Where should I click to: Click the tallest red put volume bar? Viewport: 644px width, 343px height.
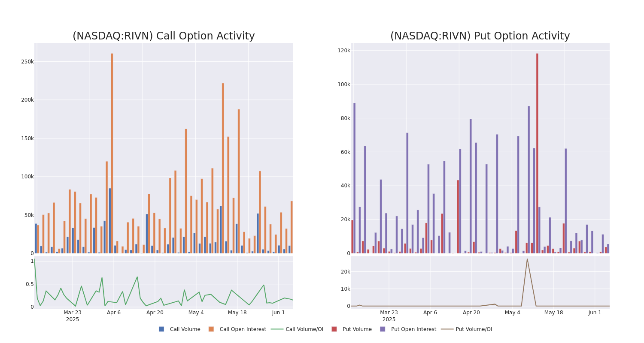pyautogui.click(x=537, y=153)
